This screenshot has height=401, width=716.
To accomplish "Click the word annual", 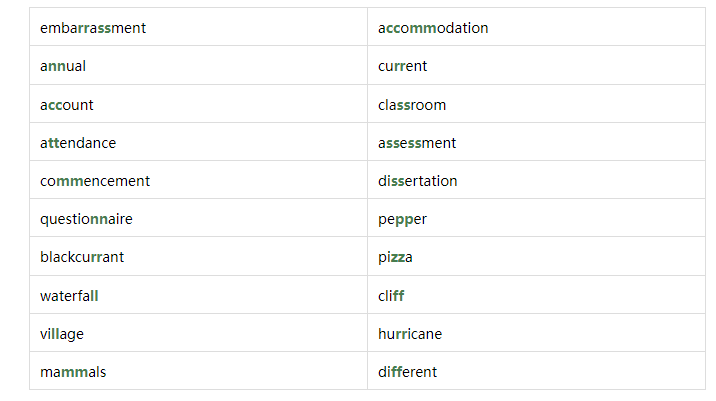I will (63, 66).
